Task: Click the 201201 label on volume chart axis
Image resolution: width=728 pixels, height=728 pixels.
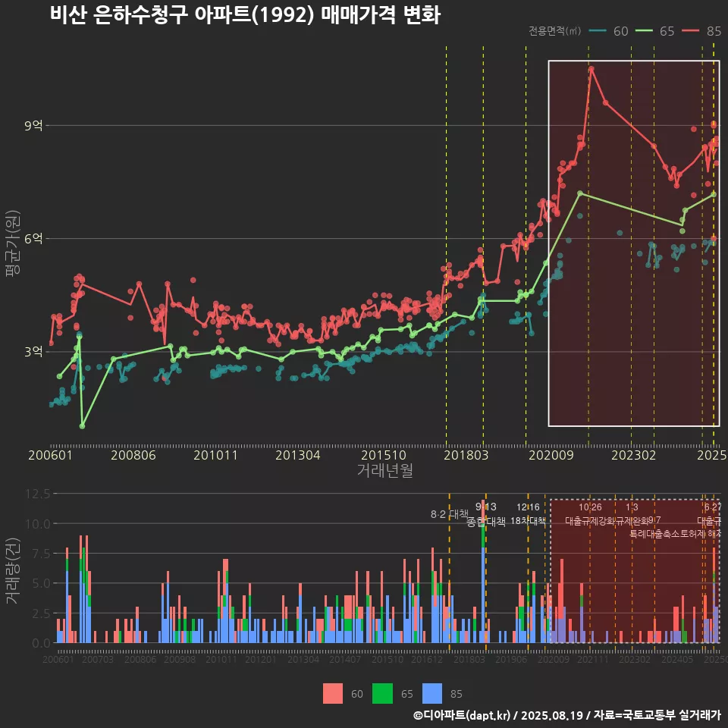Action: pos(260,659)
